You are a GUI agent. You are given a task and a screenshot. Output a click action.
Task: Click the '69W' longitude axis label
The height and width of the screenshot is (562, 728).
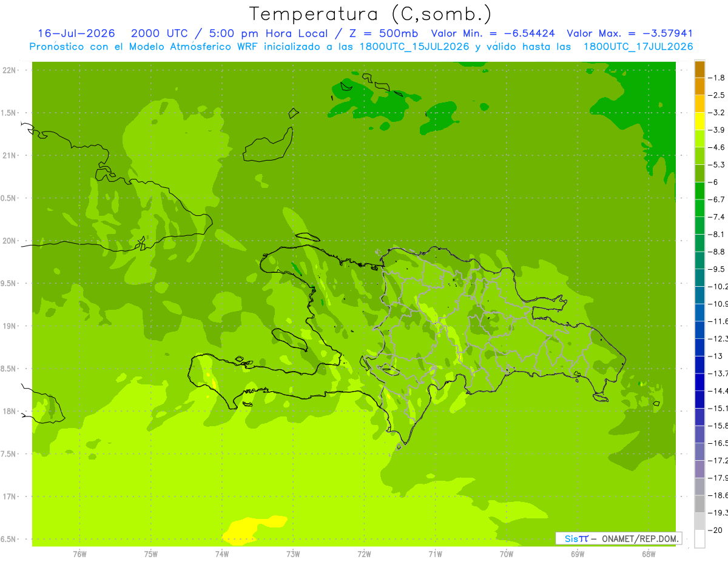pyautogui.click(x=578, y=554)
